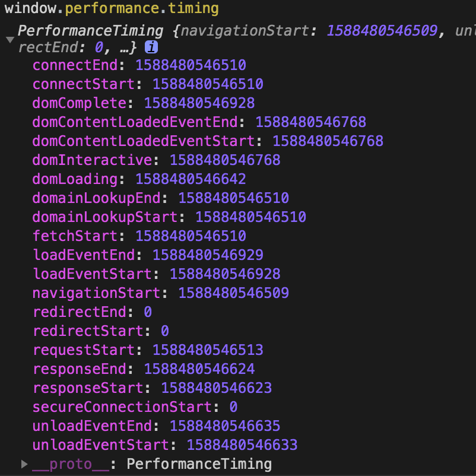Click the domLoading timestamp value
The height and width of the screenshot is (476, 476).
191,179
